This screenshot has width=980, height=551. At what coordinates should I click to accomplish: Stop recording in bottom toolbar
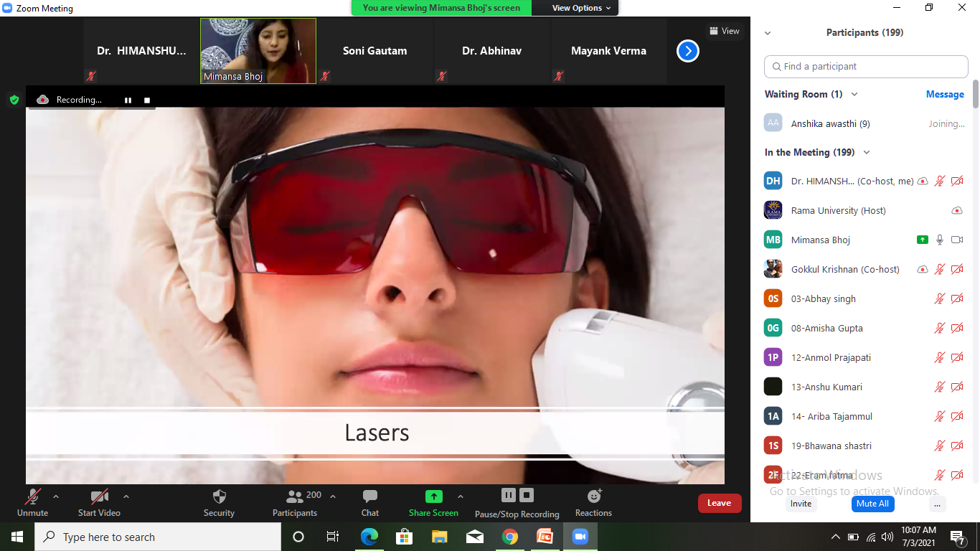(527, 495)
